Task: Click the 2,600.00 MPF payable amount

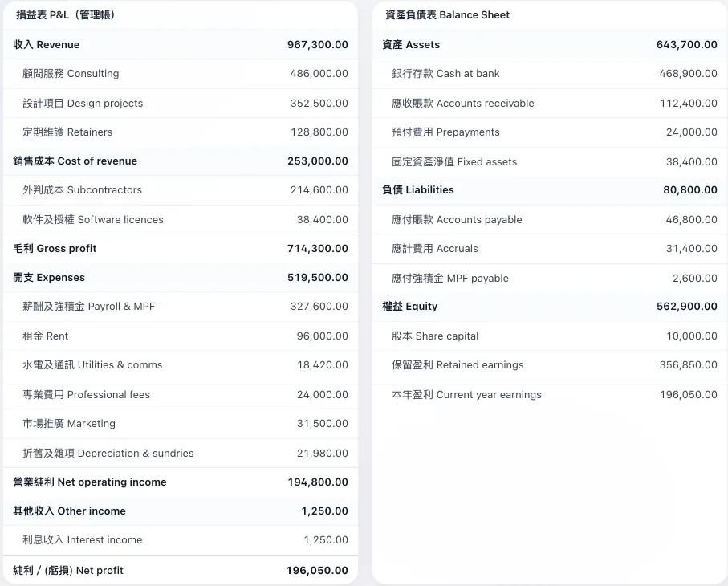Action: coord(695,278)
